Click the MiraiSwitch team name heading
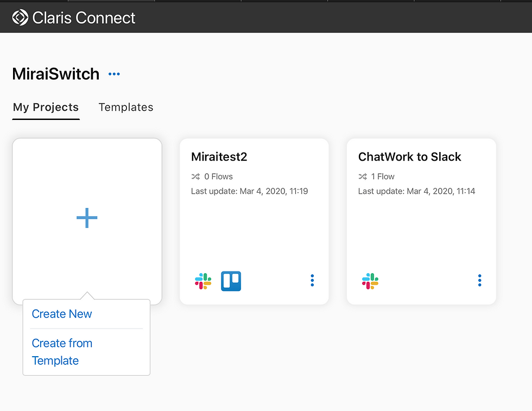The image size is (532, 411). [56, 74]
